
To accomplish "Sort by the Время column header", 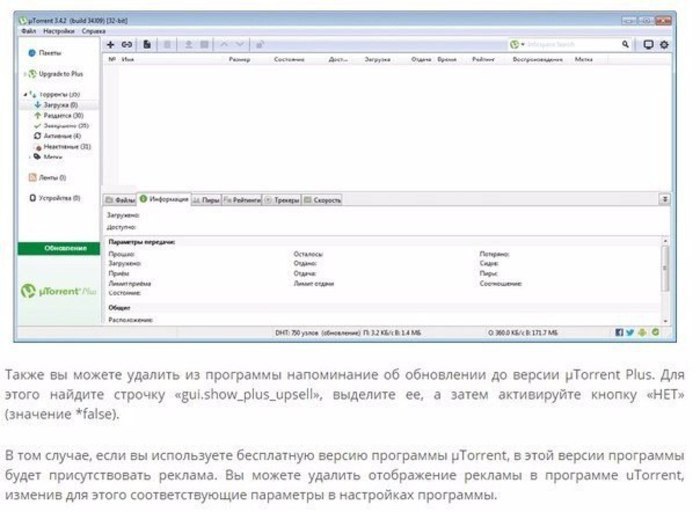I will tap(446, 59).
